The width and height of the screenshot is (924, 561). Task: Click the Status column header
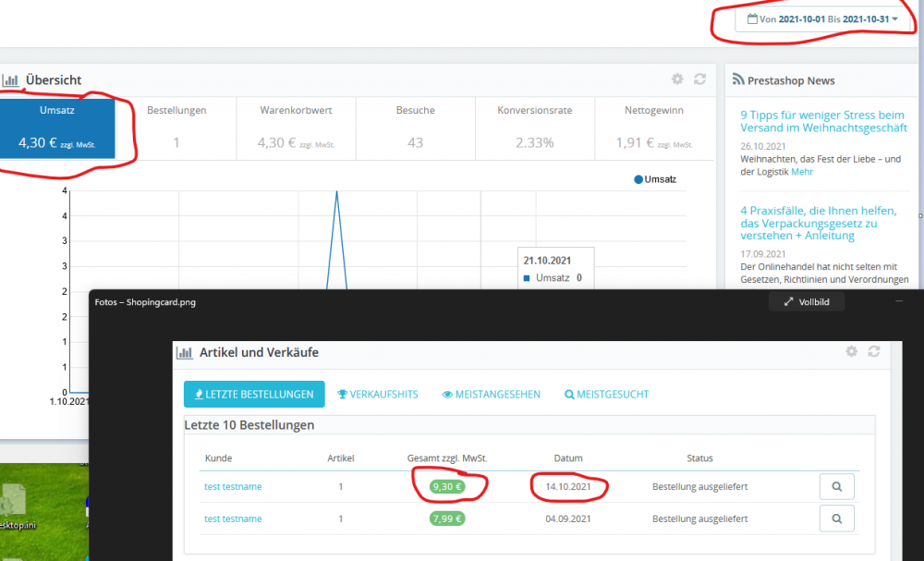coord(699,457)
